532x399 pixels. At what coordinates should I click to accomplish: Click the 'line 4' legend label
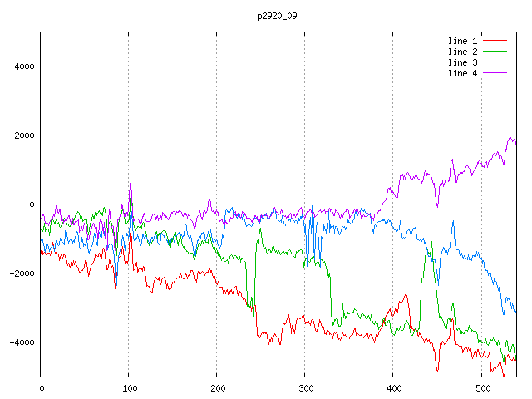[x=462, y=73]
